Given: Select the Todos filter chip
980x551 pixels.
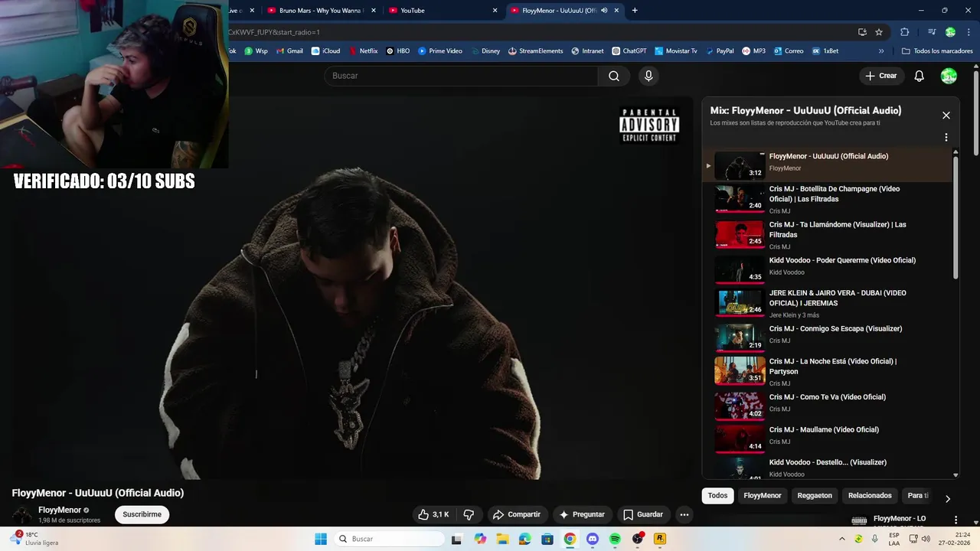Looking at the screenshot, I should (717, 496).
